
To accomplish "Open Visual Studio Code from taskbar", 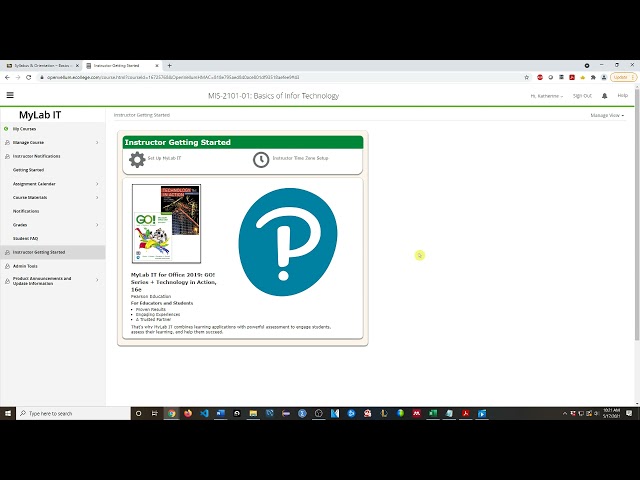I will [x=204, y=413].
